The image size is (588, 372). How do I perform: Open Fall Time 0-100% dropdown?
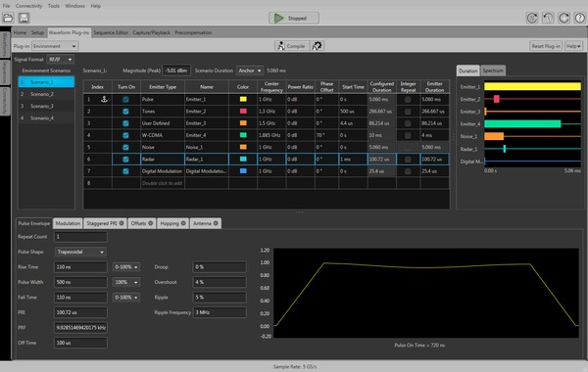click(126, 298)
